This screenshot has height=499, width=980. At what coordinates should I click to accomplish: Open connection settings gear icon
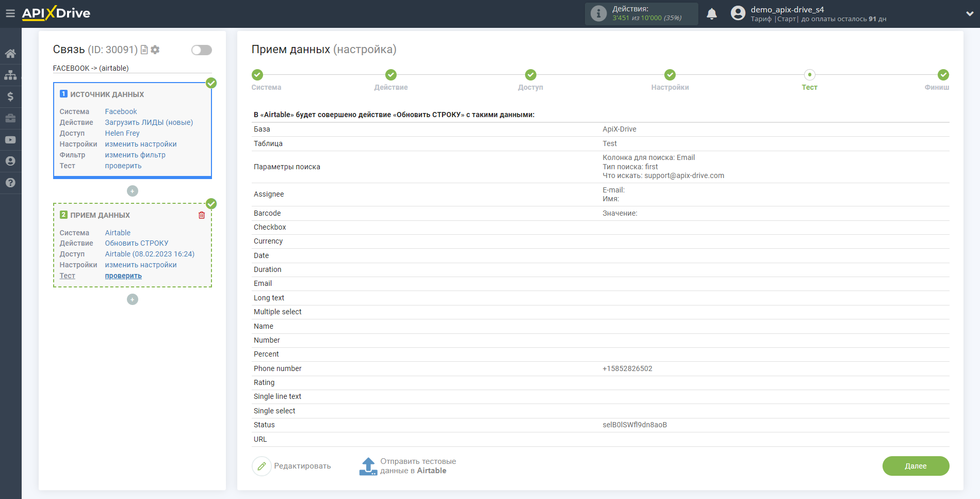155,50
